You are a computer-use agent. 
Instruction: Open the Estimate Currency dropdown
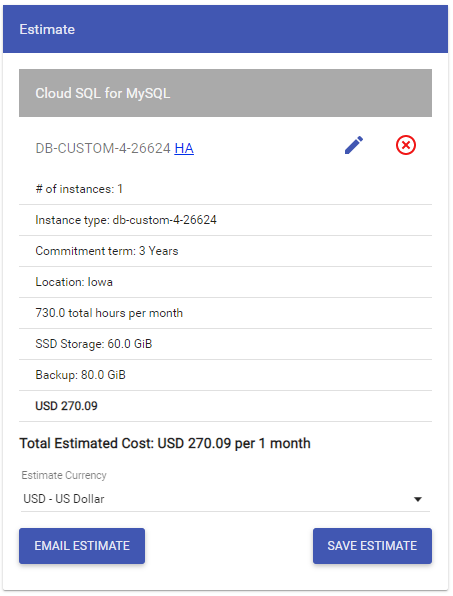pyautogui.click(x=225, y=499)
